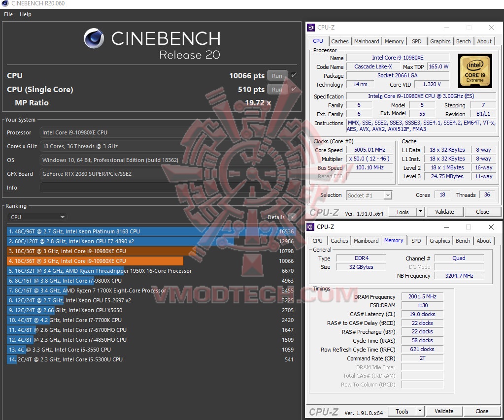Viewport: 504px width, 420px height.
Task: Open the Help menu in Cinebench
Action: 26,14
